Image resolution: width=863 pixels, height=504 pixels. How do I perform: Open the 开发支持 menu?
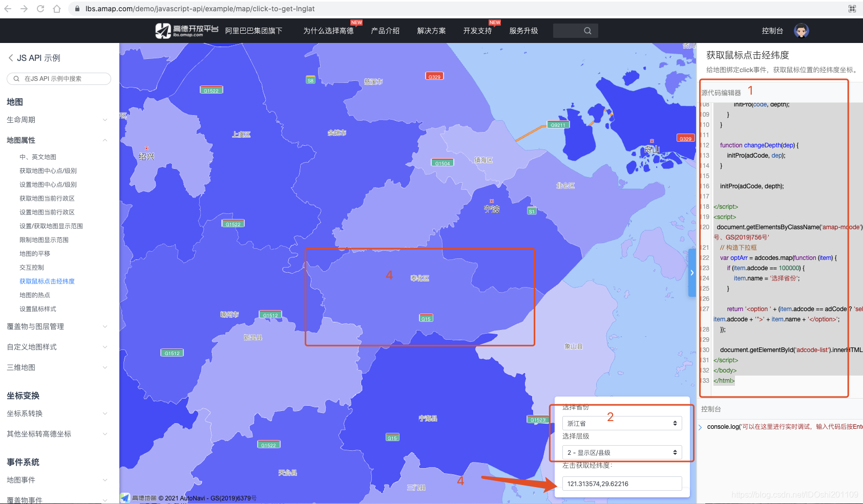(x=477, y=31)
